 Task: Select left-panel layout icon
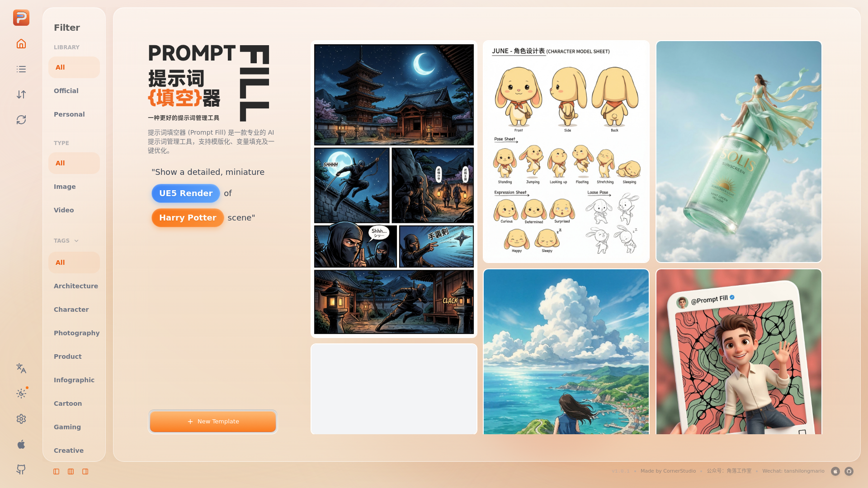click(57, 472)
